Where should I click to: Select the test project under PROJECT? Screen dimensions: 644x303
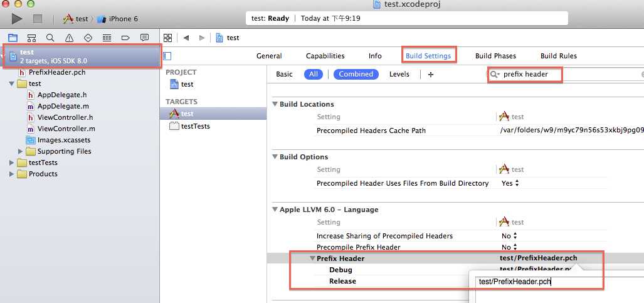tap(181, 84)
